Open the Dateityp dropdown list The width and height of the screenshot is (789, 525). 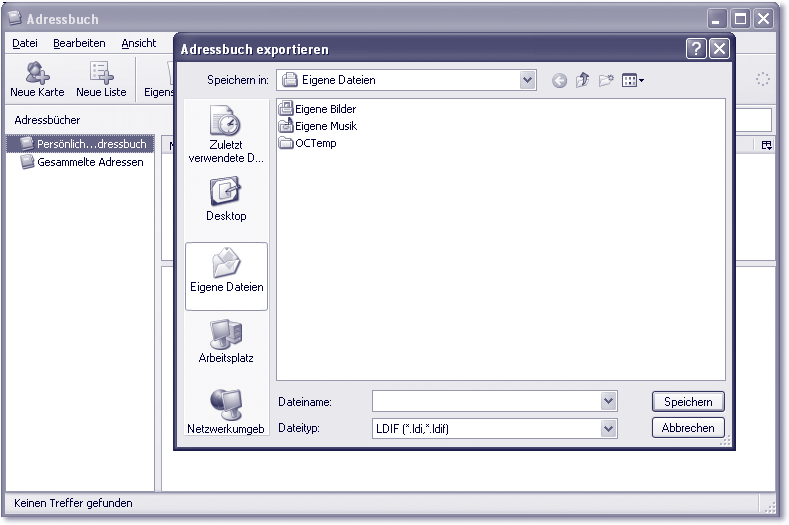point(608,428)
